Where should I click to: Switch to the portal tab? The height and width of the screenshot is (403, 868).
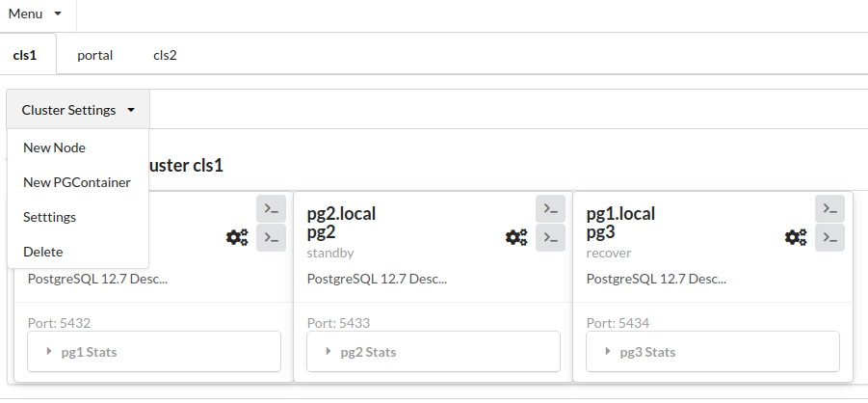(95, 55)
